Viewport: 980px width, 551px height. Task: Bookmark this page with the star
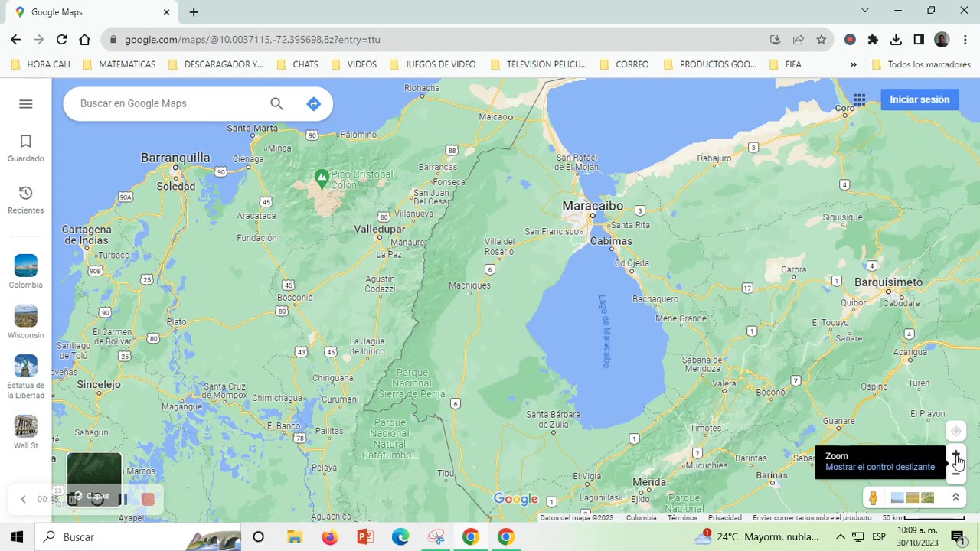click(x=822, y=40)
